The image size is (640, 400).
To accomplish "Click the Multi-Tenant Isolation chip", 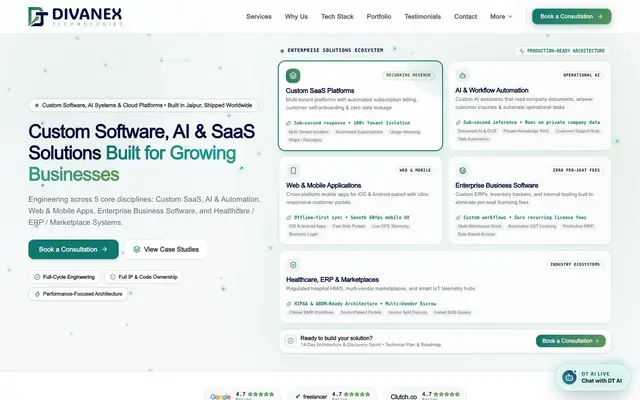I will coord(308,132).
